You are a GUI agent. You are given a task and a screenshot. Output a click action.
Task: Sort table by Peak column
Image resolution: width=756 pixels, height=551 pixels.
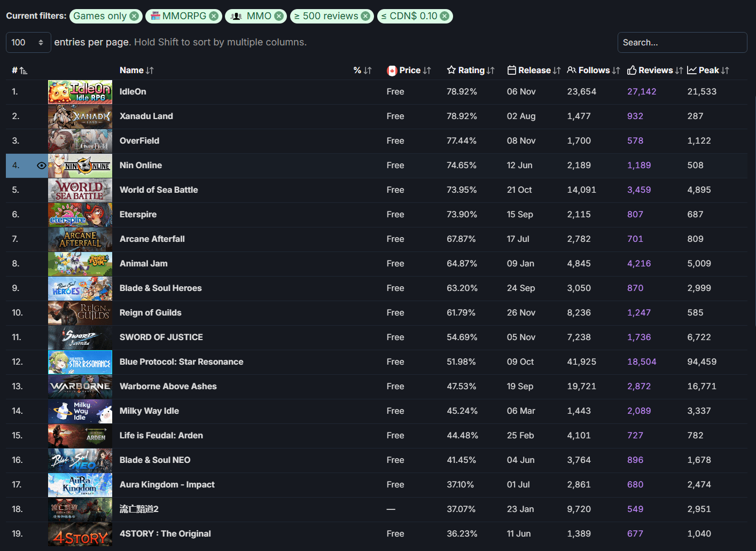coord(708,70)
